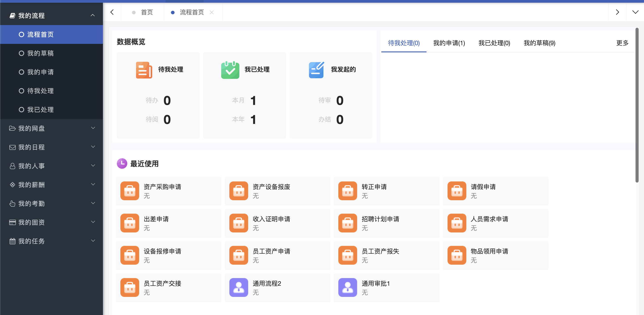
Task: Switch to the 我的申请(1) tab
Action: click(449, 43)
